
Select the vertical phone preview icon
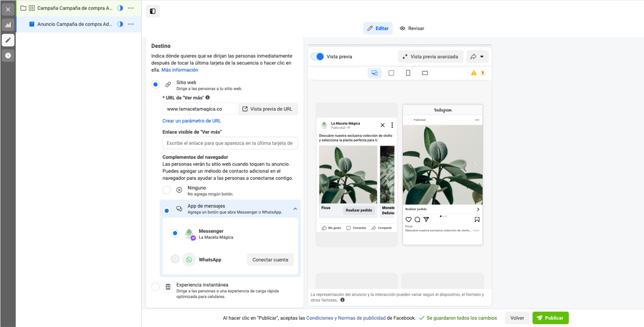point(408,73)
